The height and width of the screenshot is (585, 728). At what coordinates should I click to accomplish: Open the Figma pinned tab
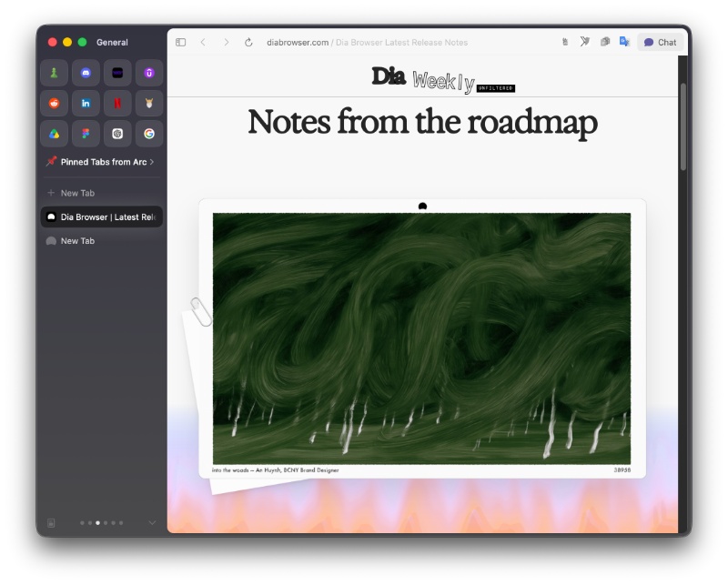86,134
